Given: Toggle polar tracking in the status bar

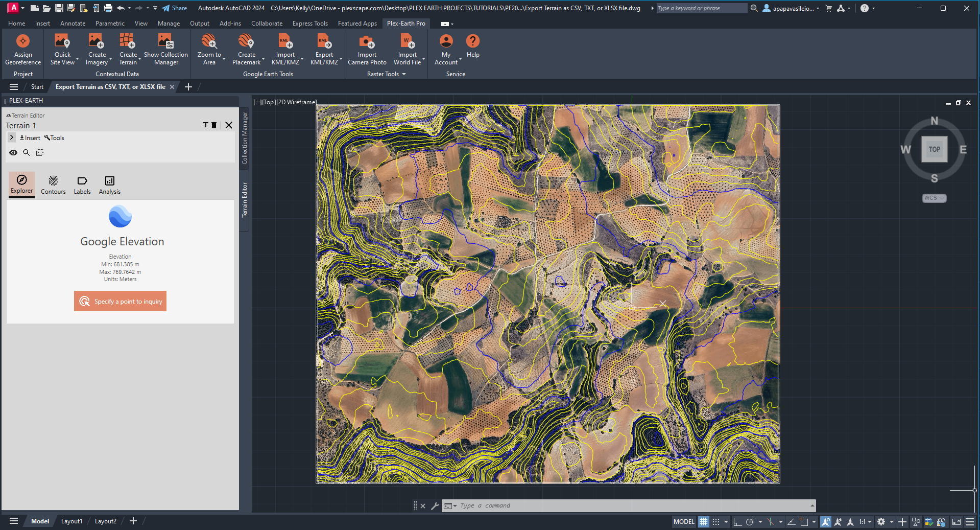Looking at the screenshot, I should coord(750,522).
